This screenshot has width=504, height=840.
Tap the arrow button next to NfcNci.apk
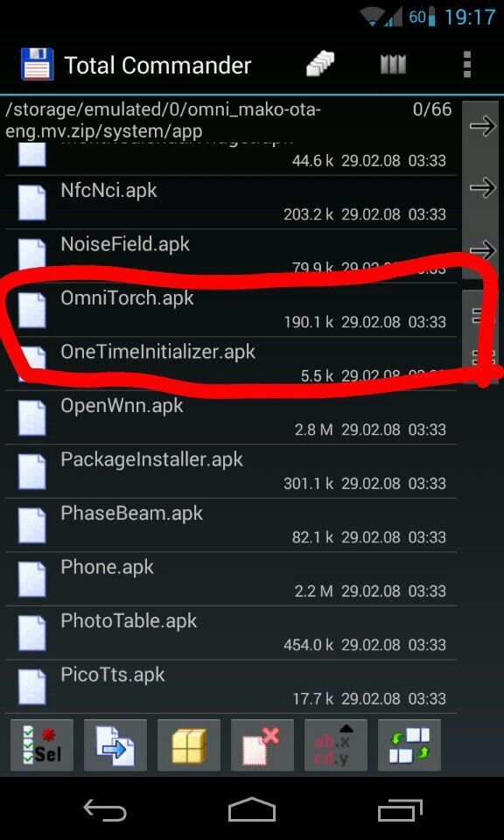click(x=482, y=187)
